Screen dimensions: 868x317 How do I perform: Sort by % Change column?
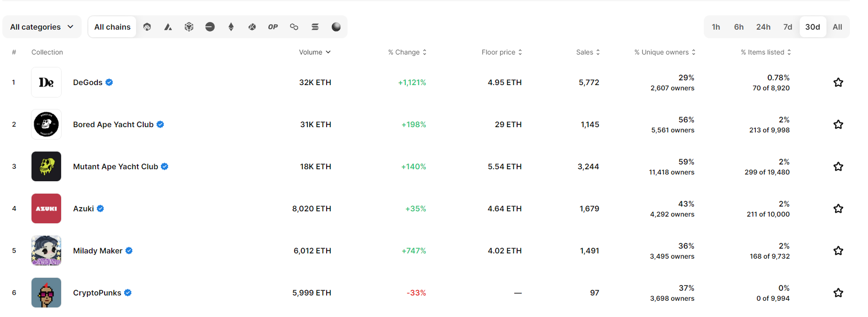pos(407,52)
